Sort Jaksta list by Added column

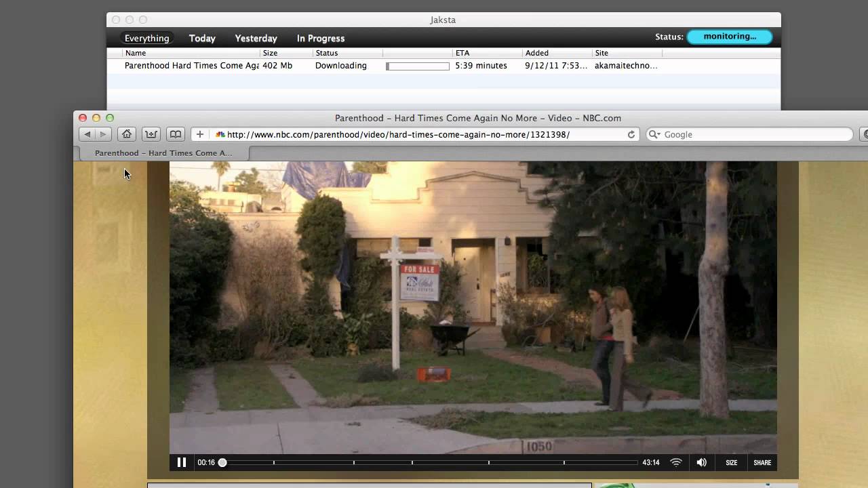point(557,53)
